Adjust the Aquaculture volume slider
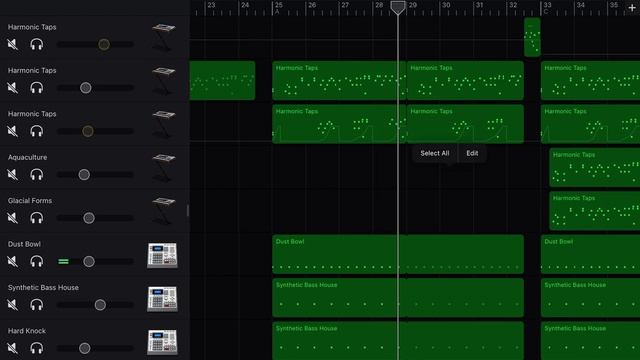The image size is (640, 360). point(84,175)
